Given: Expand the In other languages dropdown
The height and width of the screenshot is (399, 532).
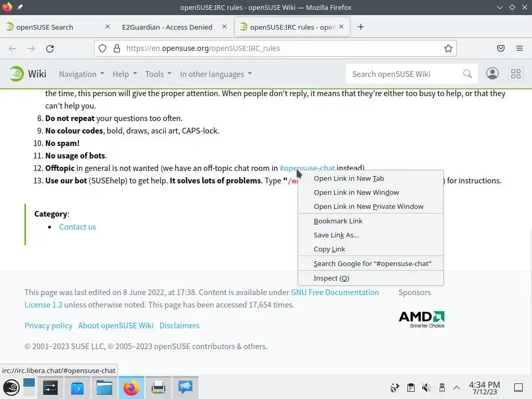Looking at the screenshot, I should click(x=216, y=74).
